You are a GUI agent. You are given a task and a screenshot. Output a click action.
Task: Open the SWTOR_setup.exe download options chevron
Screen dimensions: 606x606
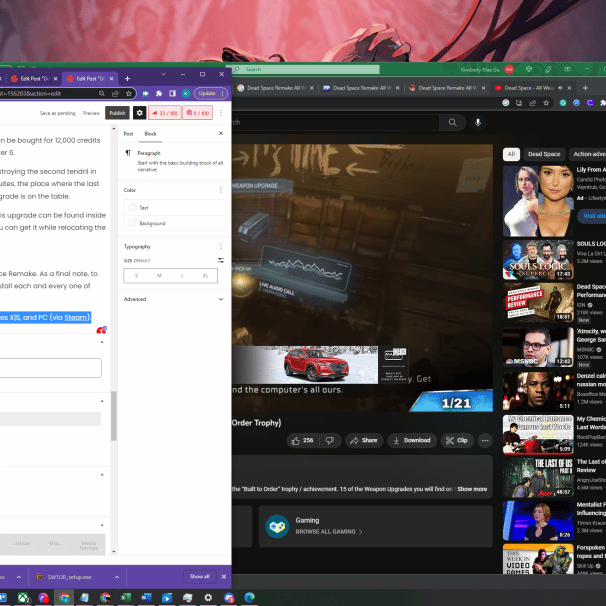click(x=117, y=577)
